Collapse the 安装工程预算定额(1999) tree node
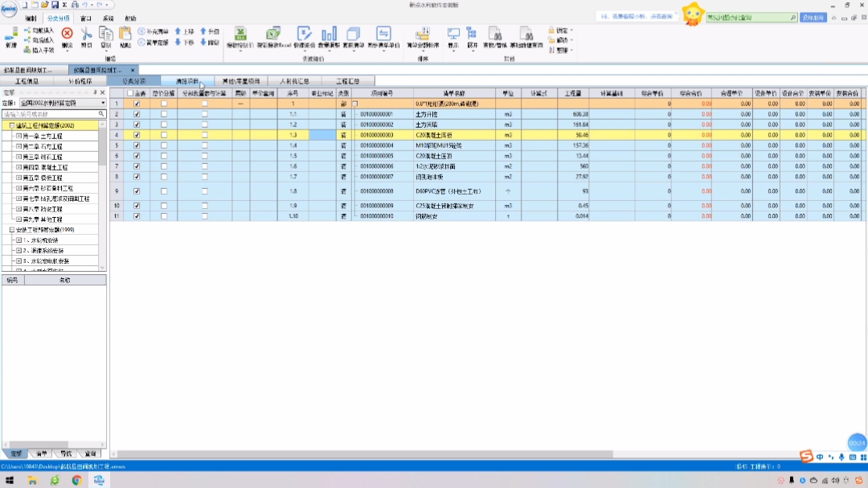This screenshot has height=488, width=868. click(x=11, y=229)
